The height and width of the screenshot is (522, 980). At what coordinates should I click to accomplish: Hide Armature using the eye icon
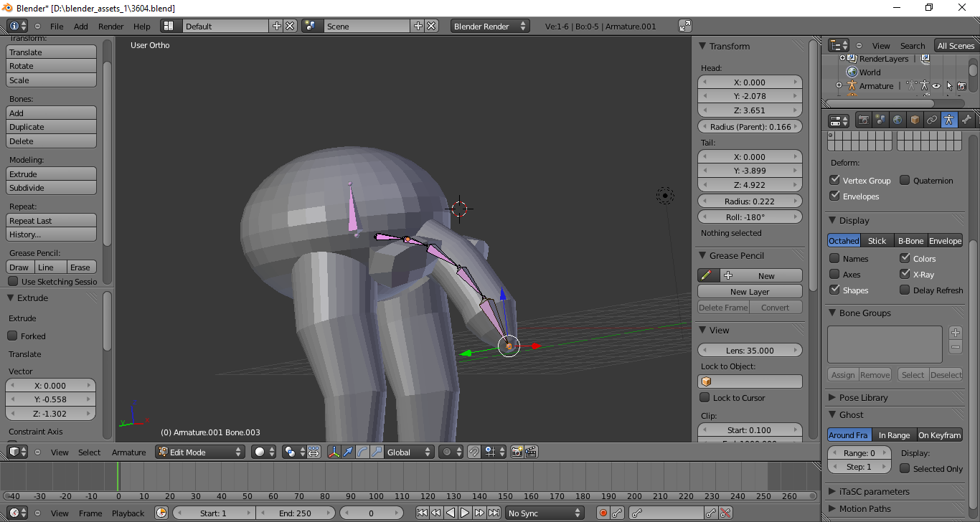pos(936,86)
